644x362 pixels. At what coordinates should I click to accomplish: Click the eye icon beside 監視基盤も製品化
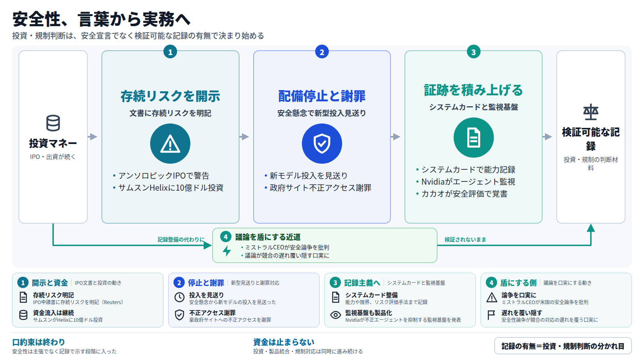[x=336, y=315]
